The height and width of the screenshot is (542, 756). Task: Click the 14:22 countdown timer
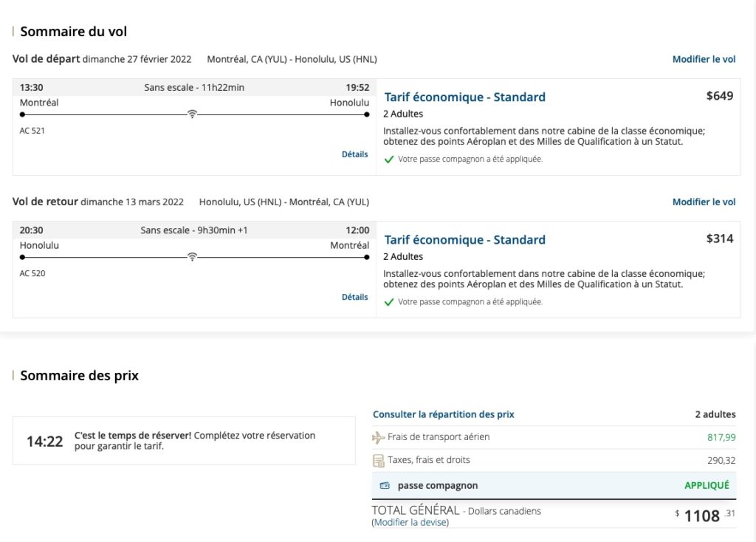pos(45,442)
